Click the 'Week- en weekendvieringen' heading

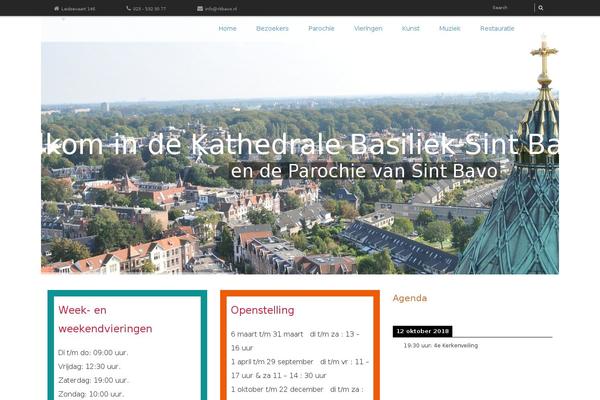105,319
